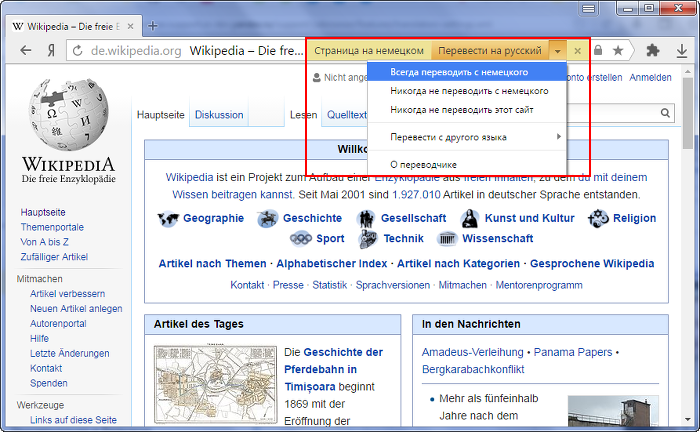Screen dimensions: 700x432
Task: Open Themenportale in the sidebar
Action: tap(52, 227)
